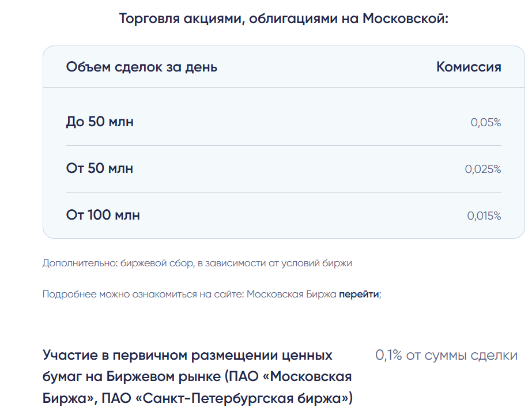The height and width of the screenshot is (411, 532).
Task: Click the 'Московская Биржа' text before the link
Action: point(291,294)
